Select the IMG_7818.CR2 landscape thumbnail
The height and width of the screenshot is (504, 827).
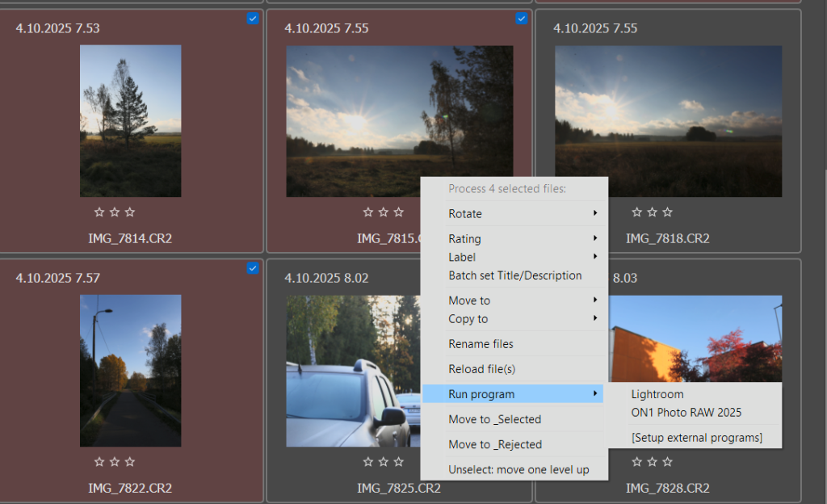click(x=668, y=121)
